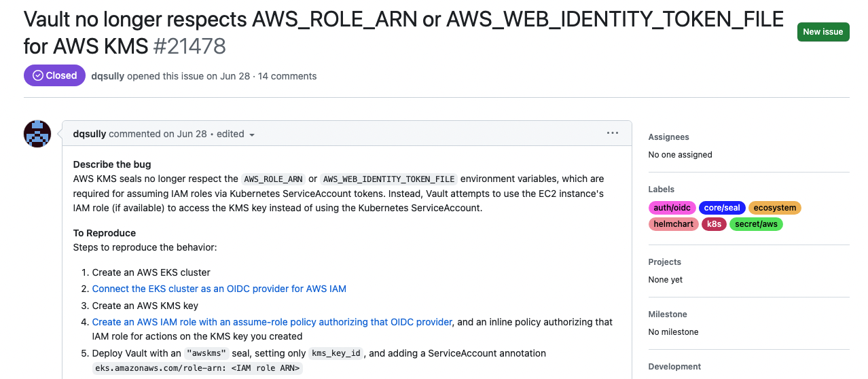Open the helmchart label
Viewport: 868px width, 379px height.
[x=673, y=224]
